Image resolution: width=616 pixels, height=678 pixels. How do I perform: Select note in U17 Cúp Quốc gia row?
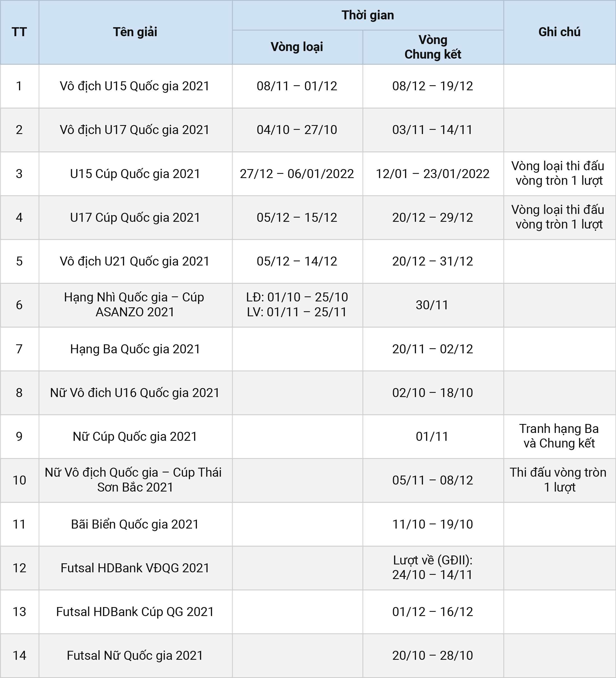[559, 217]
